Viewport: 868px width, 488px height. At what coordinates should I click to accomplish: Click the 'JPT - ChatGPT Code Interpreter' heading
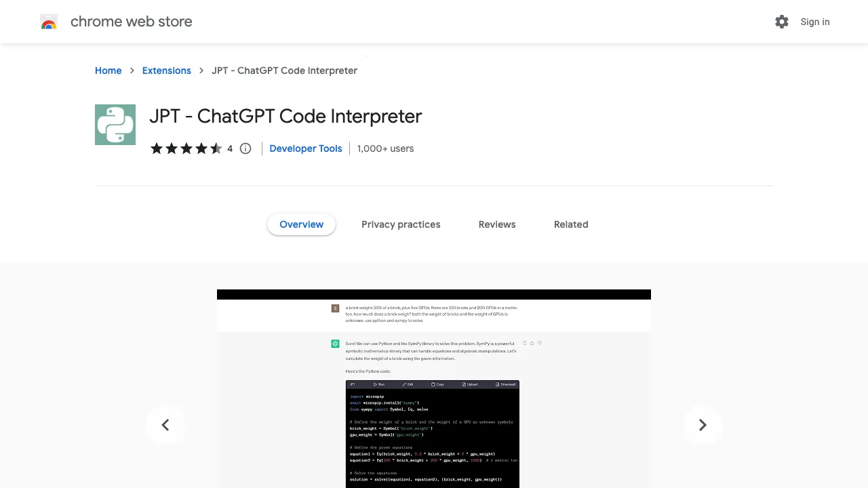(285, 117)
